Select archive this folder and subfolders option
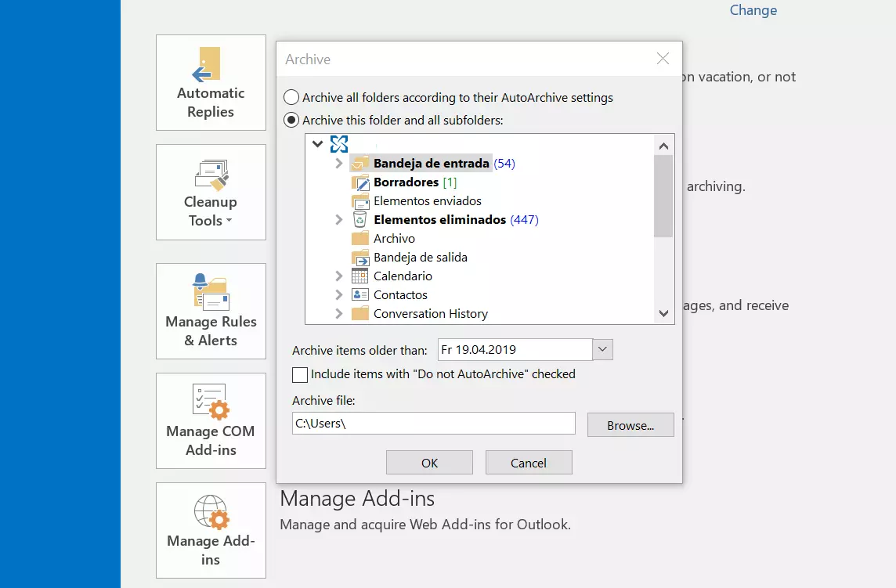The image size is (896, 588). [291, 120]
